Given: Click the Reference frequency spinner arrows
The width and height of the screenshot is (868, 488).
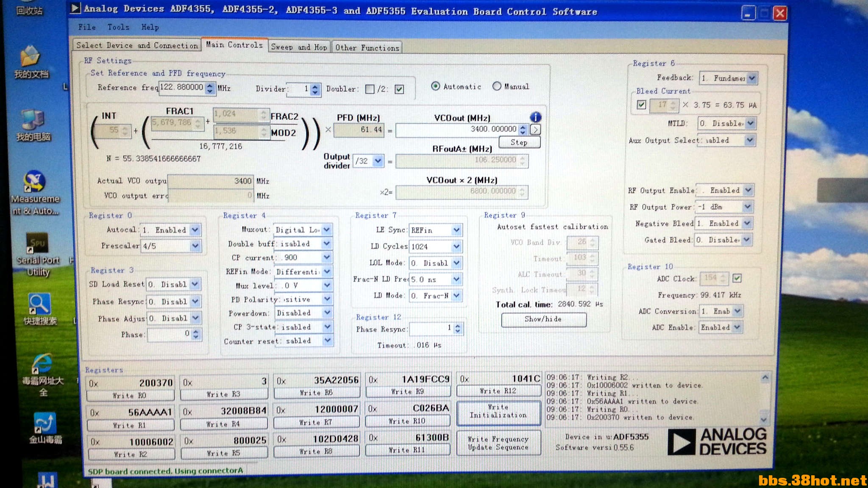Looking at the screenshot, I should (x=210, y=88).
